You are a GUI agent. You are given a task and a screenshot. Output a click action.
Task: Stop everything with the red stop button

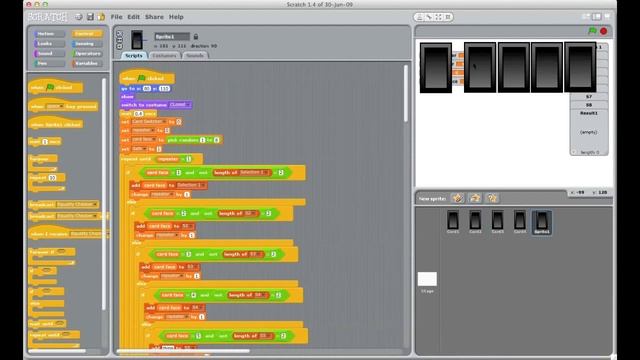point(604,31)
